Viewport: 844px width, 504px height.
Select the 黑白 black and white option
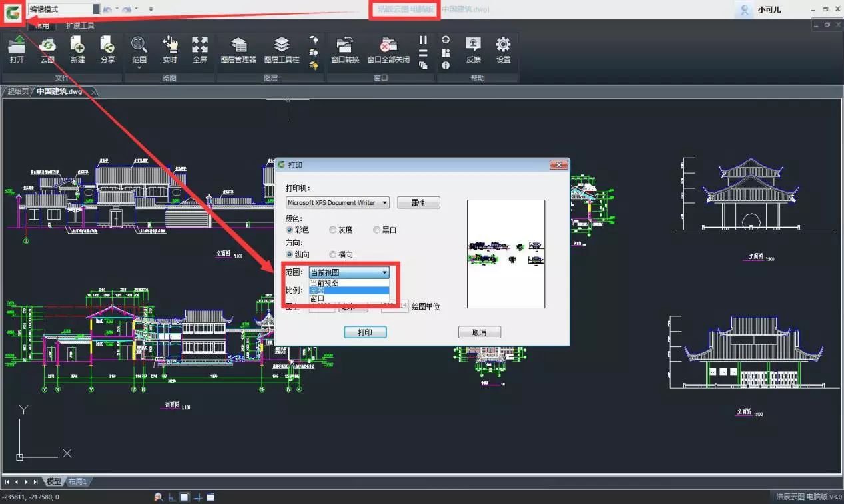377,230
